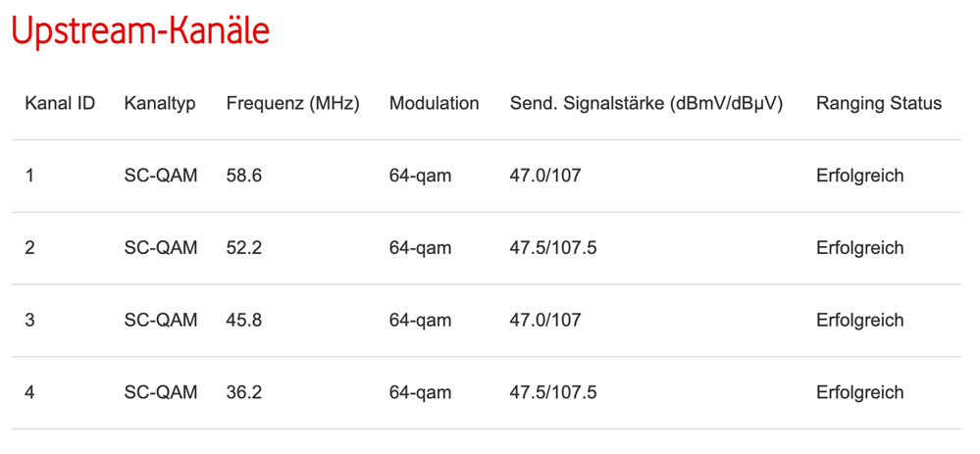Click the 47.5/107.5 signal strength in row 4
The width and height of the screenshot is (980, 454).
click(552, 392)
